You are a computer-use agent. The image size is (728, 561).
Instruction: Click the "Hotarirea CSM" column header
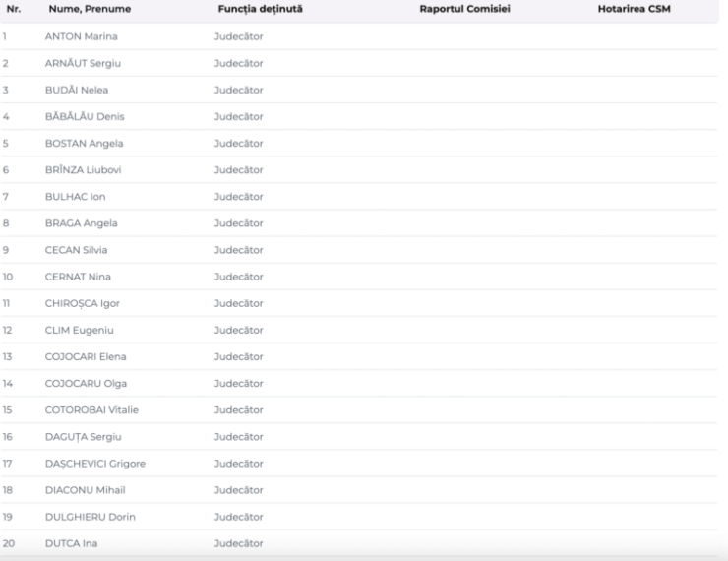tap(634, 10)
